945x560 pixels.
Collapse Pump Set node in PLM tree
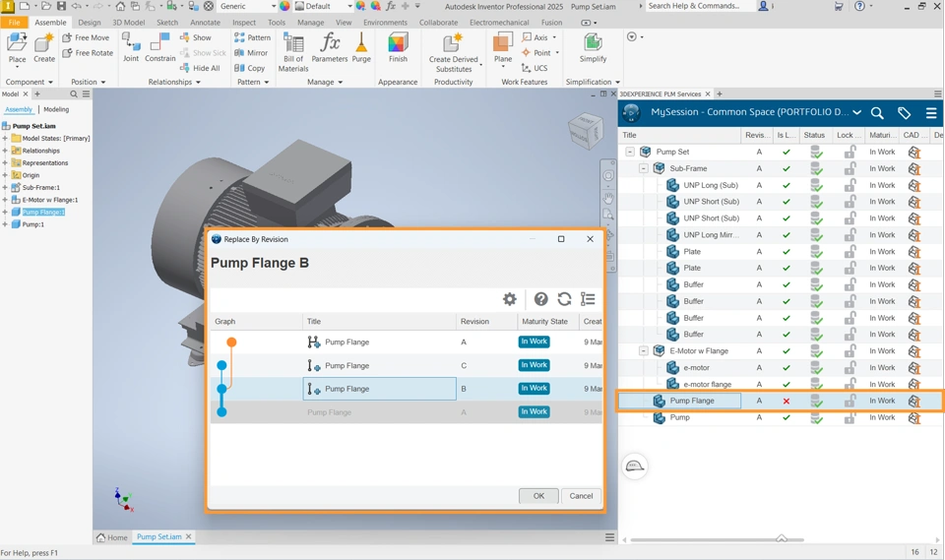(630, 152)
